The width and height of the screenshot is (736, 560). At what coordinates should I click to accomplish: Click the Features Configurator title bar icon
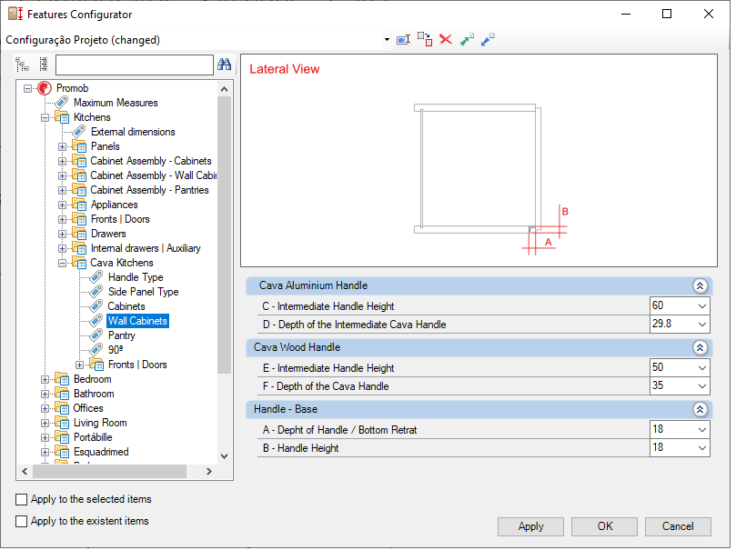15,14
